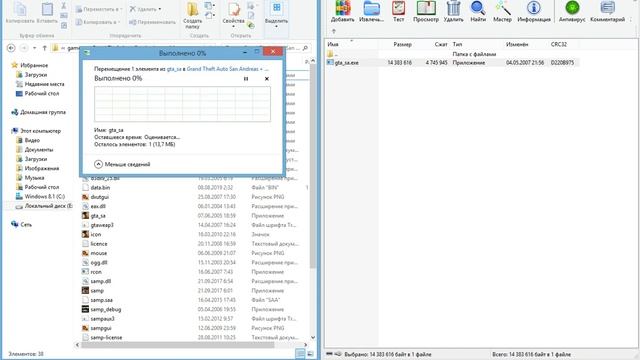Open Копировать в dropdown
640x360 pixels.
(98, 22)
